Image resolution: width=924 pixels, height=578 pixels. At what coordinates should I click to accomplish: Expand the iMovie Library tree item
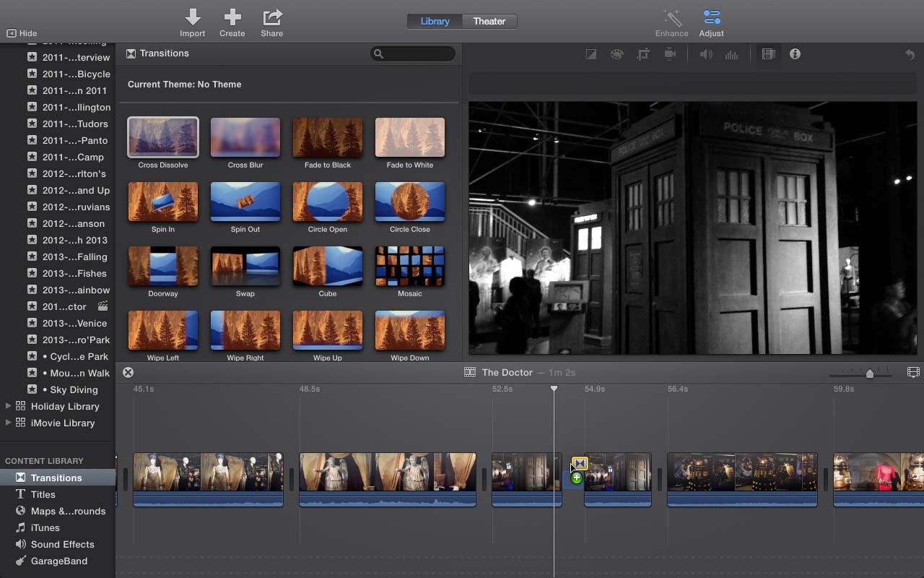tap(9, 423)
